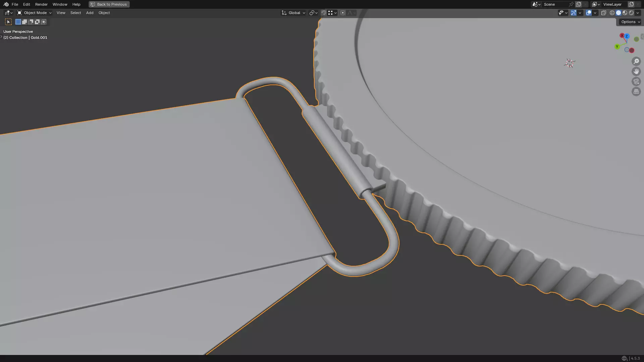Click the zoom view magnifier icon
The height and width of the screenshot is (362, 644).
point(636,61)
